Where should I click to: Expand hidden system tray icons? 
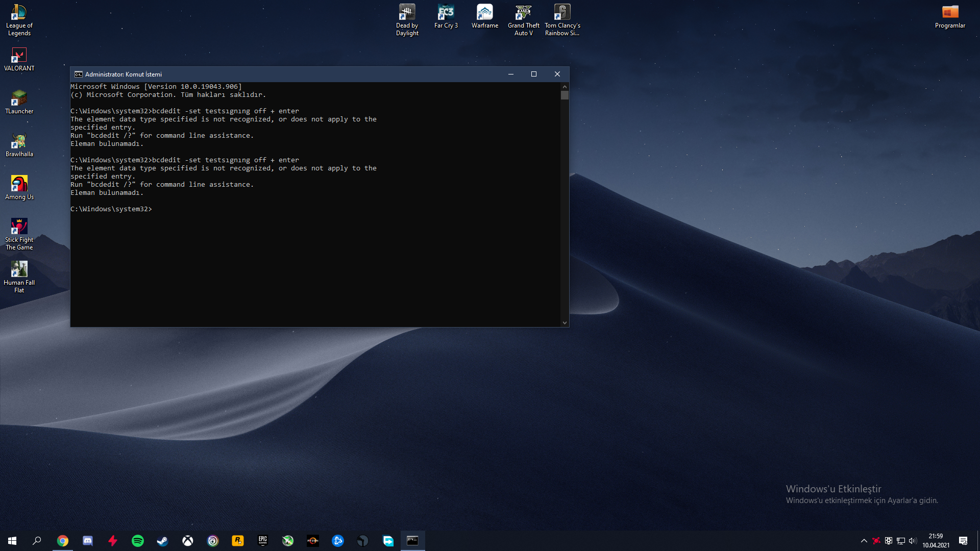pyautogui.click(x=864, y=541)
